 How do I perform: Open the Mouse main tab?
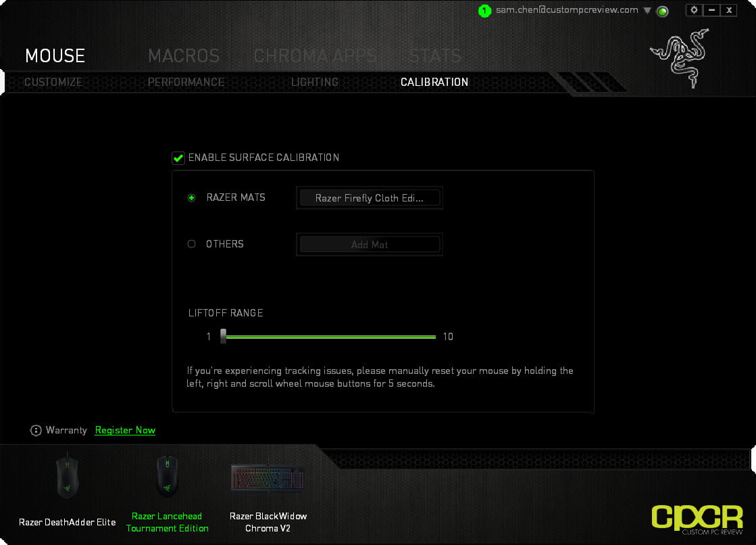[x=55, y=56]
